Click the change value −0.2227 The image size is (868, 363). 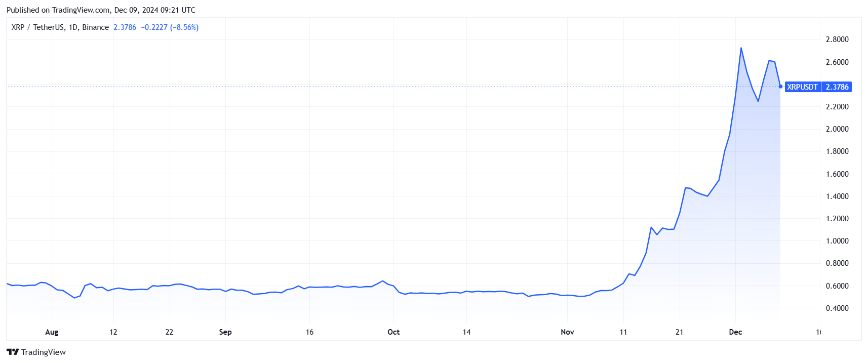coord(154,27)
